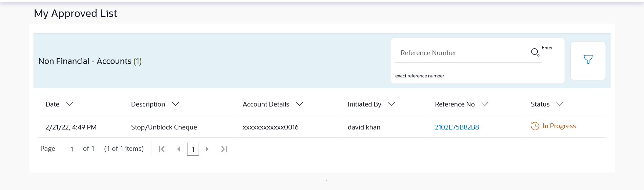Select page 1 button in pagination
This screenshot has height=190, width=644.
pyautogui.click(x=193, y=149)
